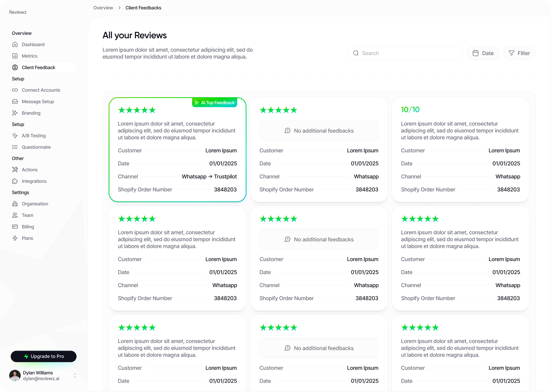This screenshot has height=392, width=551.
Task: Click Overview breadcrumb link
Action: pos(103,8)
